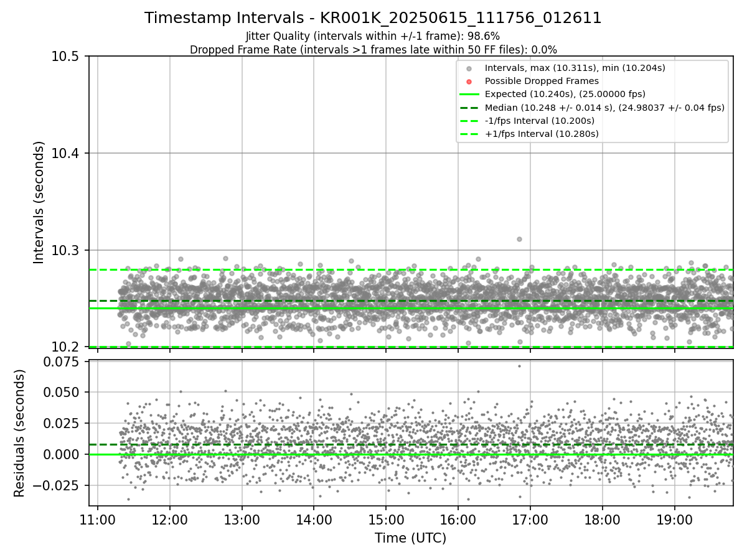Click the 'Dropped Frame Rate' subtitle line
Screen dimensions: 747x560
click(x=373, y=49)
